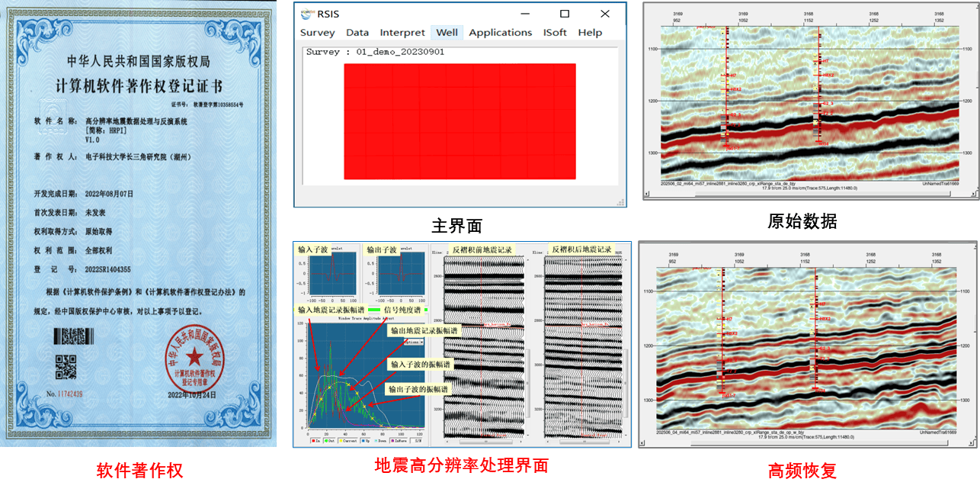Click the QR code on the certificate
The height and width of the screenshot is (492, 980).
[x=66, y=366]
